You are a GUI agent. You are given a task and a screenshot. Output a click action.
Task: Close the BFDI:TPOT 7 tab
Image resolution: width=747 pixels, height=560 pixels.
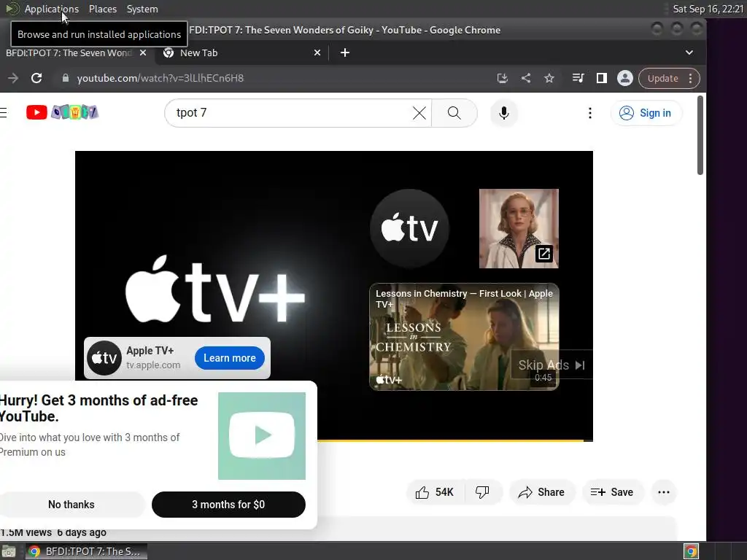[143, 52]
